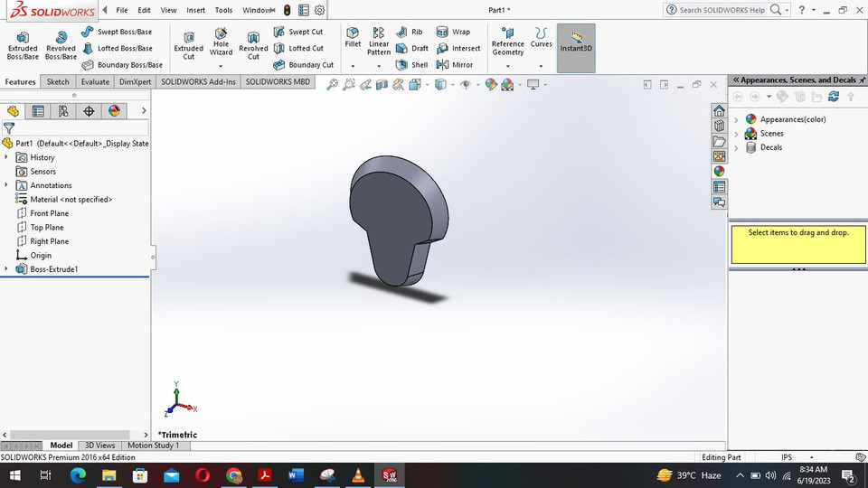Open the Fillet dropdown arrow
The width and height of the screenshot is (868, 488).
(353, 66)
